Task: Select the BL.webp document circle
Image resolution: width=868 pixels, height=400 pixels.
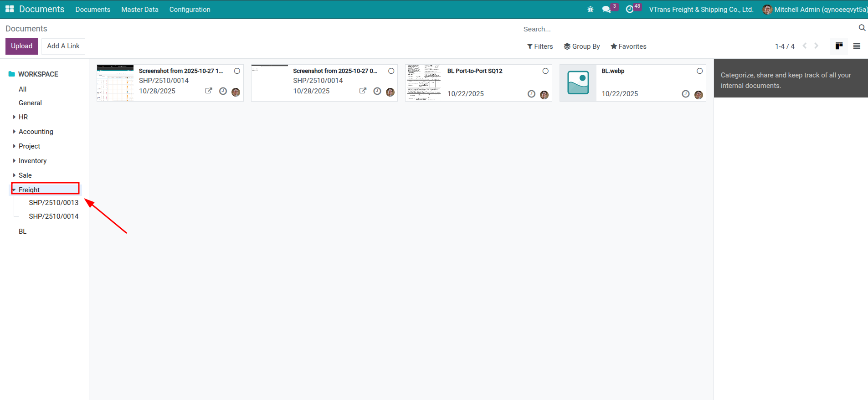Action: (699, 71)
